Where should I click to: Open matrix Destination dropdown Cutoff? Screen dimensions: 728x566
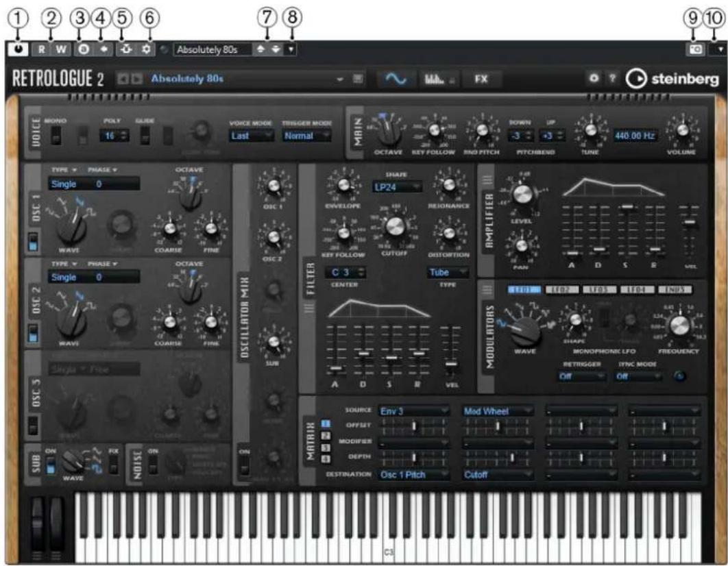(x=497, y=475)
